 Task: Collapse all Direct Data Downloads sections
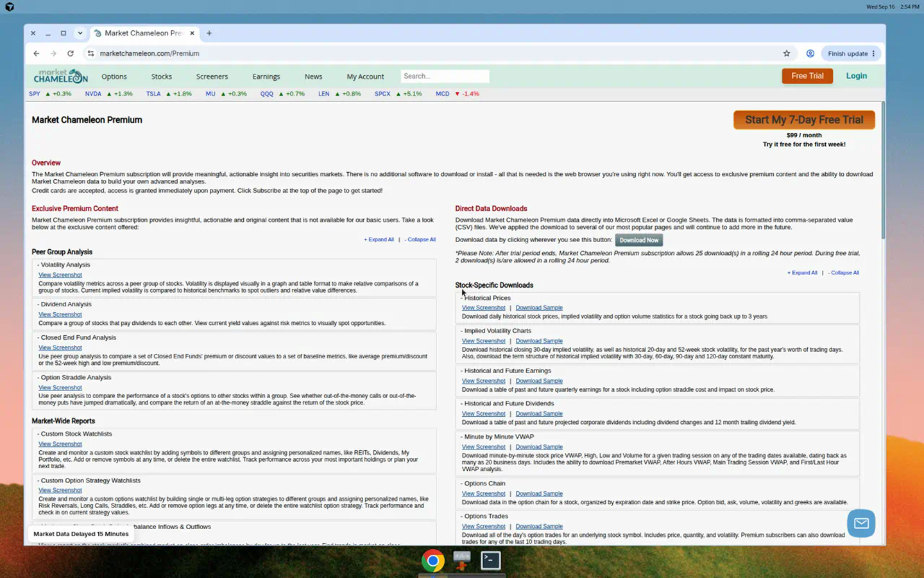[x=844, y=273]
